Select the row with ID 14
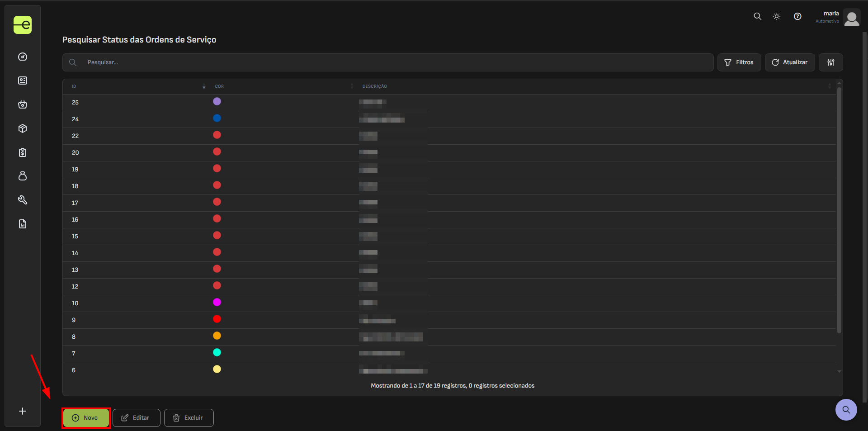 [449, 253]
